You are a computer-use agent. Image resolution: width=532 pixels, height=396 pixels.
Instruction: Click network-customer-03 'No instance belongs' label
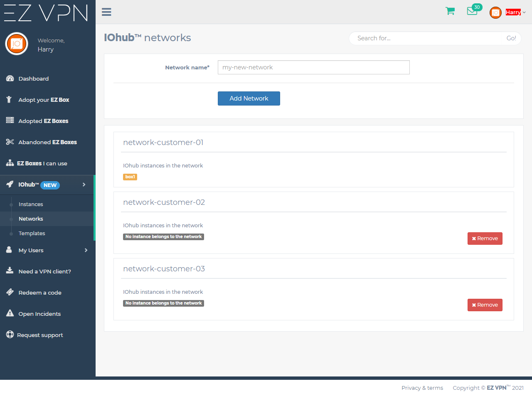coord(164,303)
